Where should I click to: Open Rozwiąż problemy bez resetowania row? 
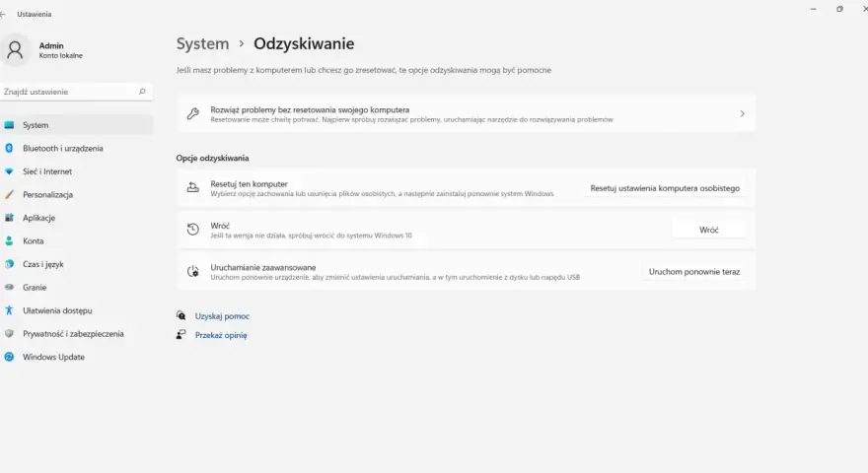[467, 114]
